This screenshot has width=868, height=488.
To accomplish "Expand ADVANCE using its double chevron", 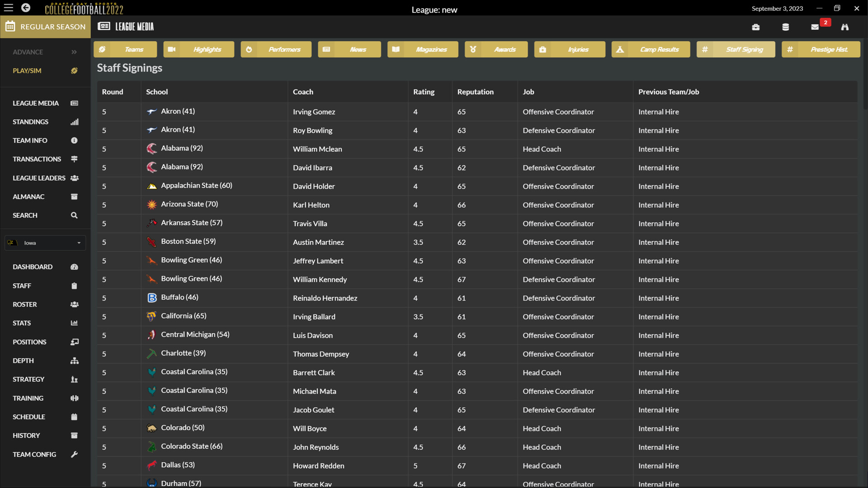I will [x=74, y=52].
